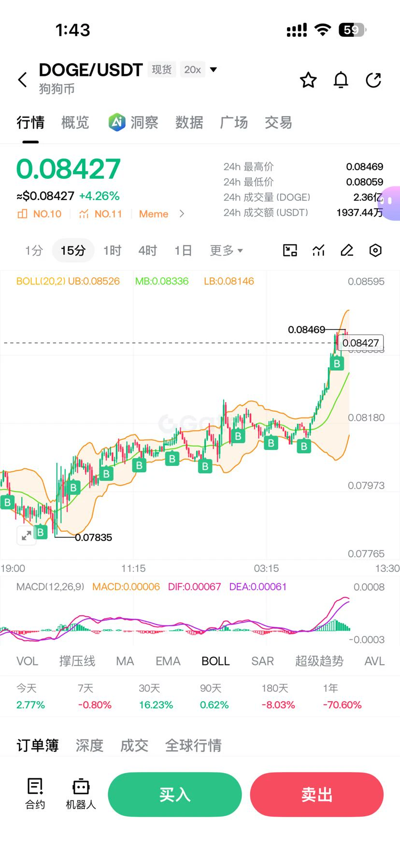Toggle EMA indicator

coord(168,661)
